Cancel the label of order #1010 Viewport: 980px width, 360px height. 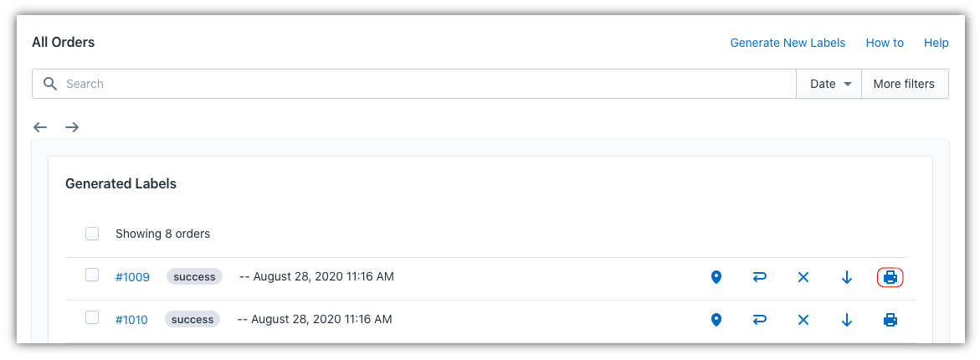click(803, 320)
